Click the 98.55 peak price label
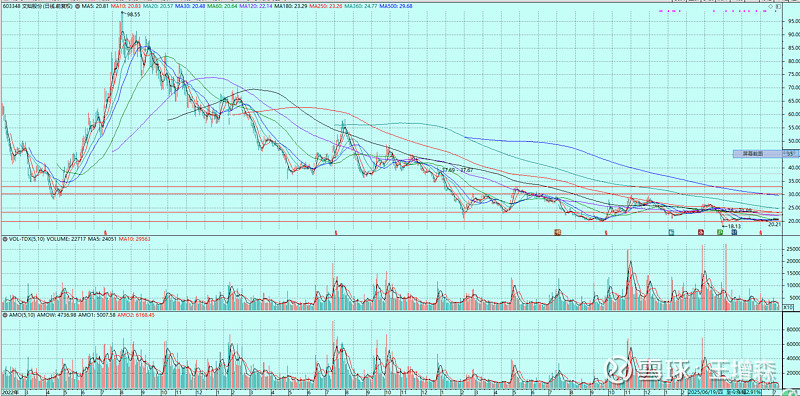This screenshot has height=396, width=800. click(133, 15)
